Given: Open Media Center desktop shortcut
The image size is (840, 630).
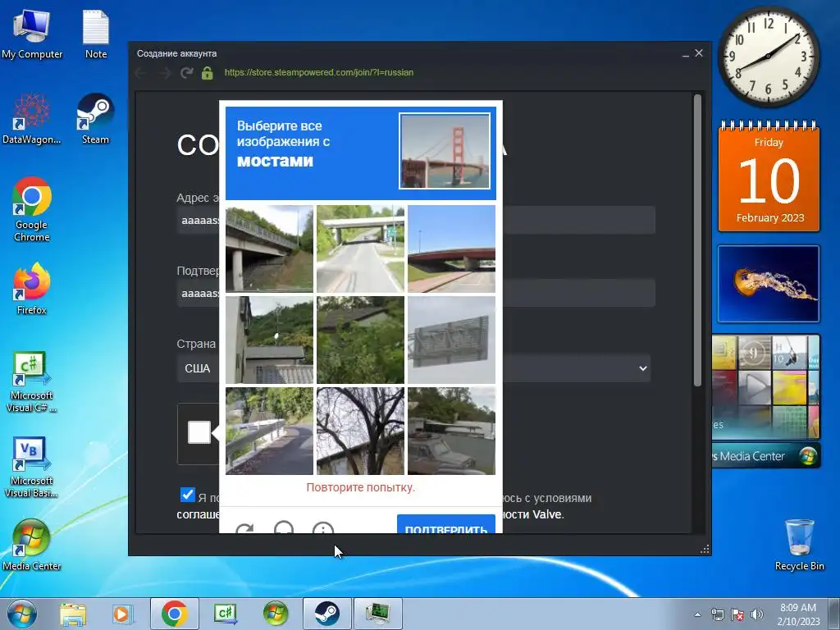Looking at the screenshot, I should pyautogui.click(x=32, y=545).
